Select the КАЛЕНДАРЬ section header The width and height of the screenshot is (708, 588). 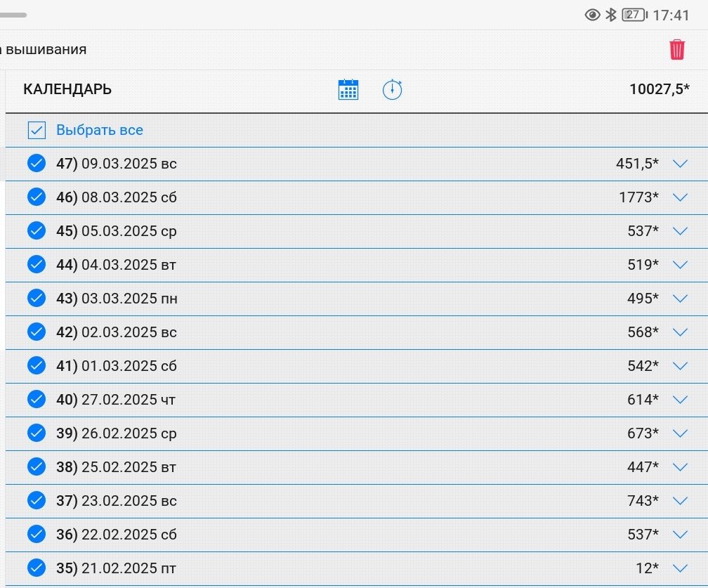[x=67, y=90]
